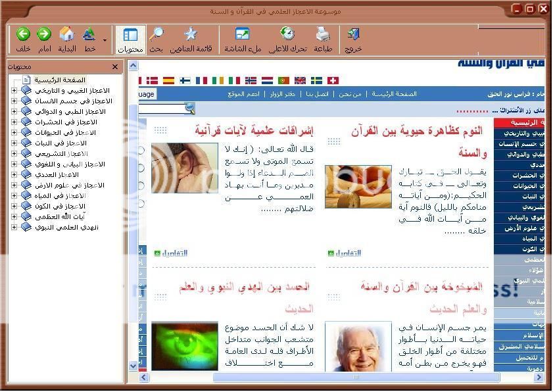This screenshot has height=392, width=553.
Task: Click the Forward (امام) arrow icon
Action: pos(44,35)
